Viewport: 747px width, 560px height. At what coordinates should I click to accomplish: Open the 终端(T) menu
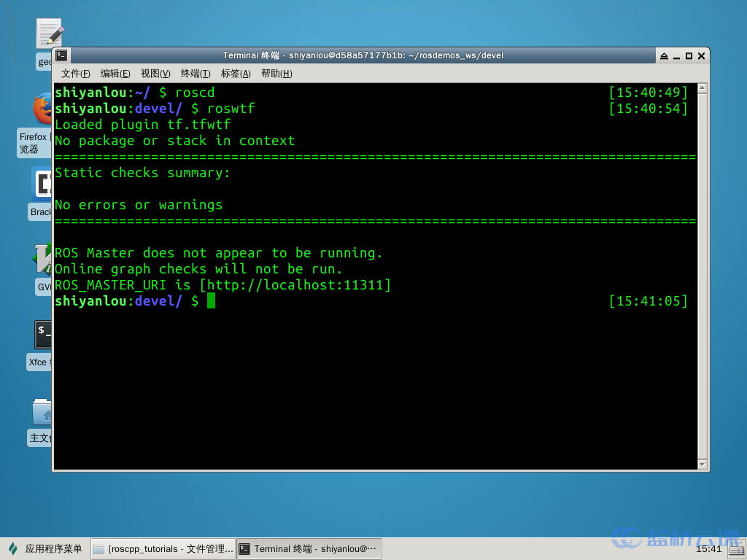[x=196, y=74]
